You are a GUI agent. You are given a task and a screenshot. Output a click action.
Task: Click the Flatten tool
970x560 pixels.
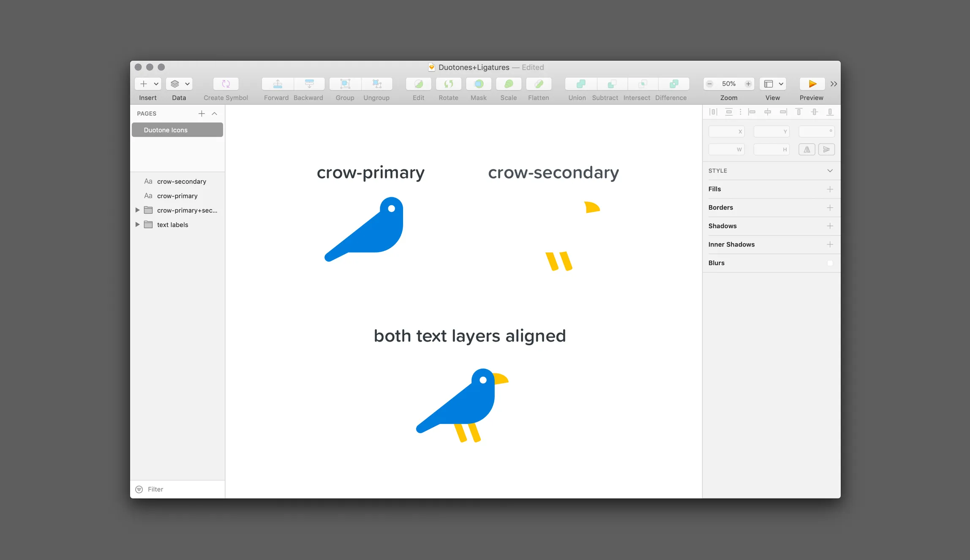(539, 84)
